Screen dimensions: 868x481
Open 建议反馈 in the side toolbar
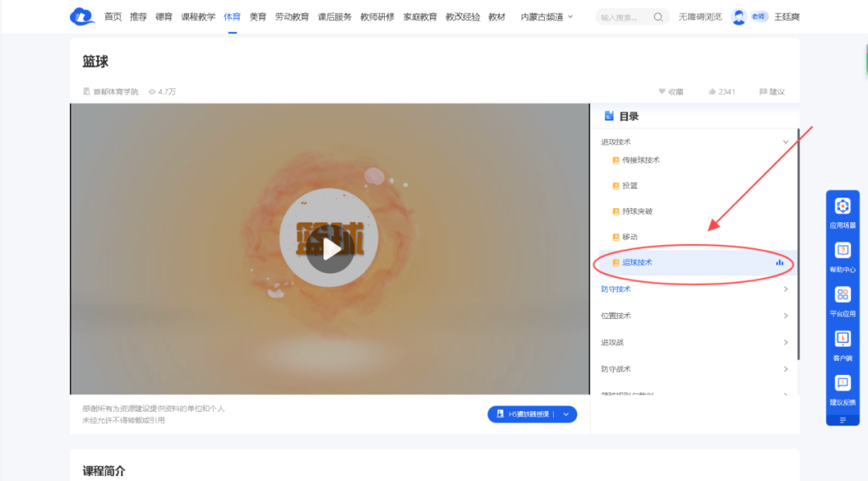tap(842, 389)
